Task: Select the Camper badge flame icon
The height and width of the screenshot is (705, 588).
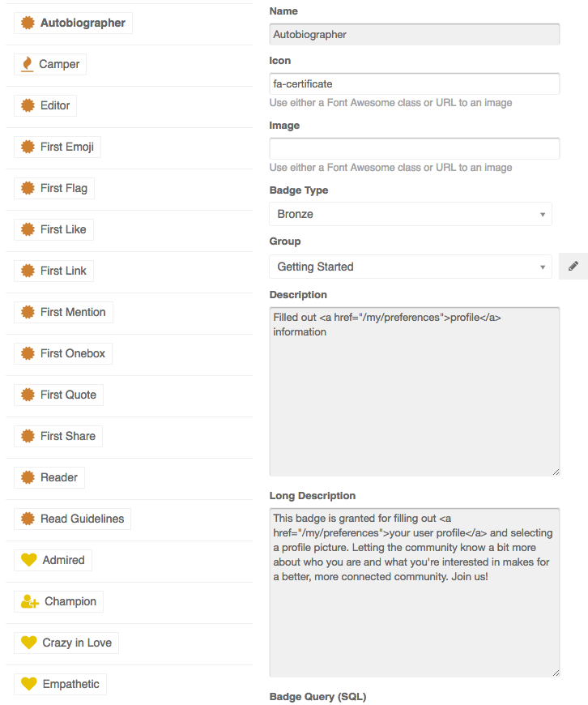Action: tap(28, 64)
